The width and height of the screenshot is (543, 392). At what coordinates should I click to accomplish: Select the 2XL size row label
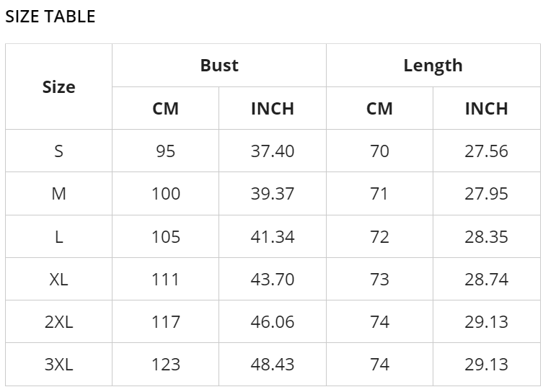59,322
